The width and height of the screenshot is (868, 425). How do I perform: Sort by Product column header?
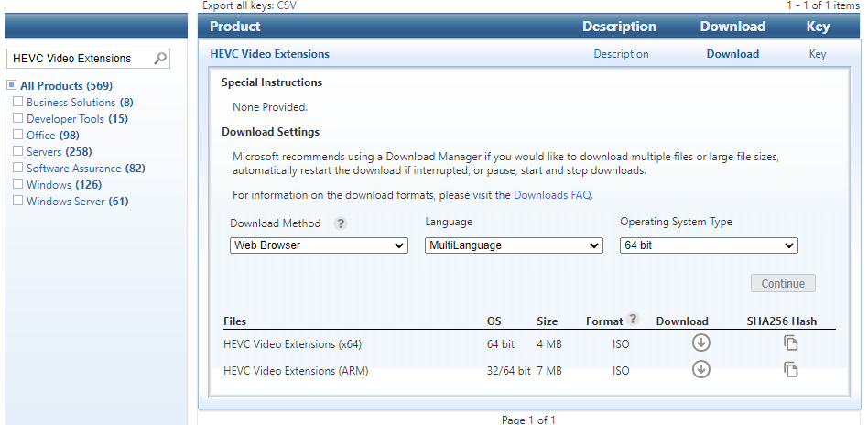(235, 27)
